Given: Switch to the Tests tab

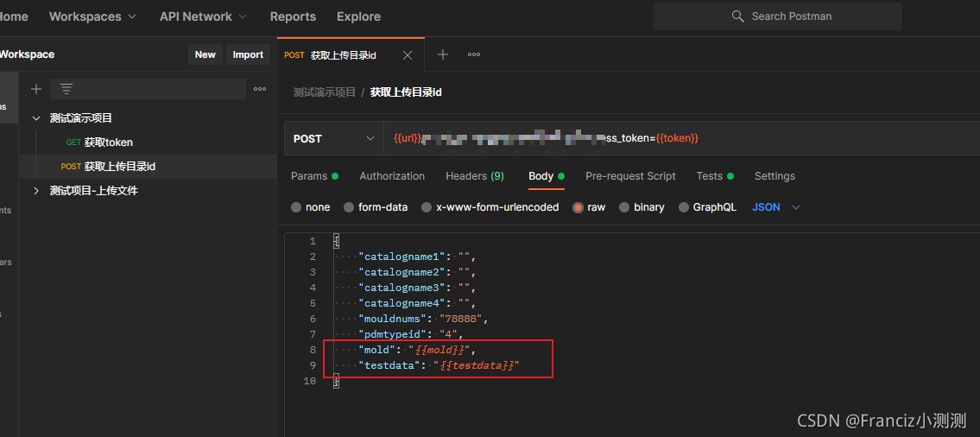Looking at the screenshot, I should tap(715, 176).
